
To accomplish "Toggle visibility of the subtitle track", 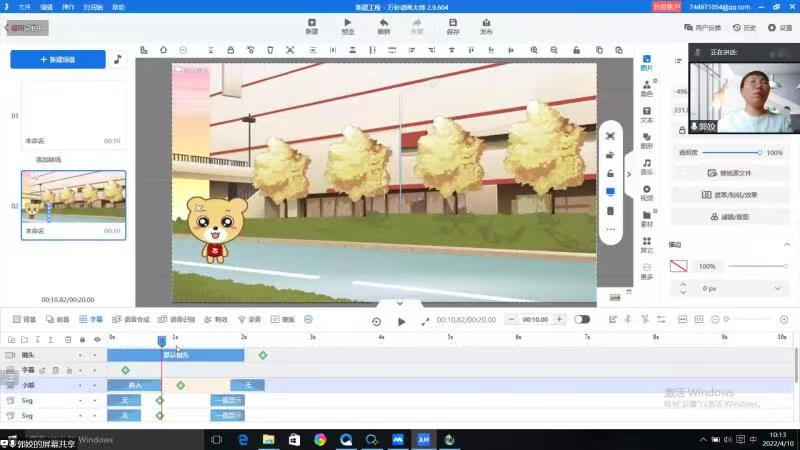I will coord(96,370).
